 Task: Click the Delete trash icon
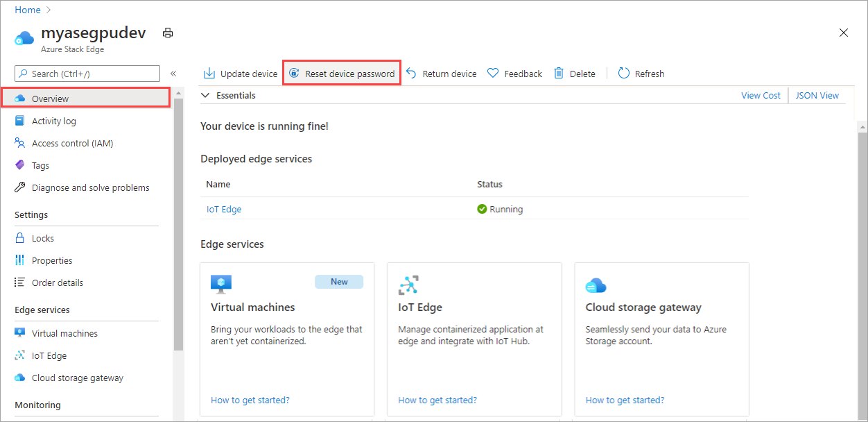point(557,73)
